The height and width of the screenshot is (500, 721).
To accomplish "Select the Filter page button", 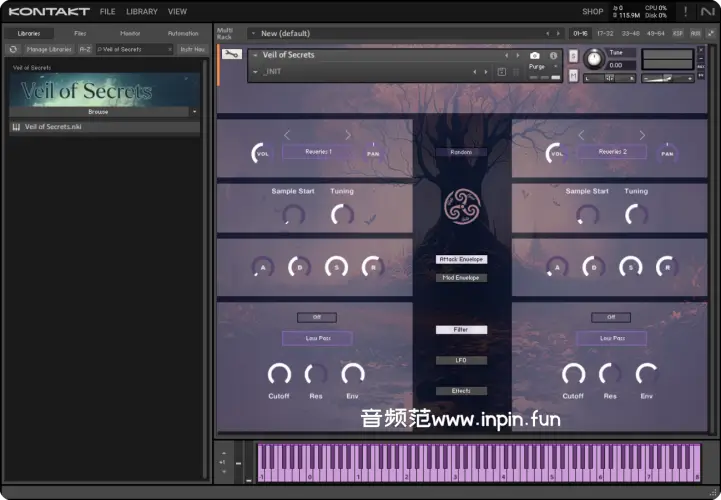I will tap(461, 330).
